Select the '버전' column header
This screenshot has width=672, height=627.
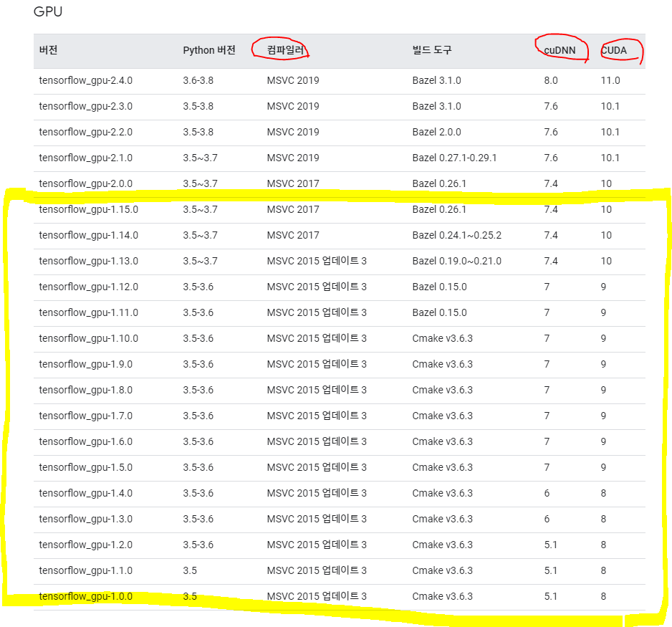point(48,50)
